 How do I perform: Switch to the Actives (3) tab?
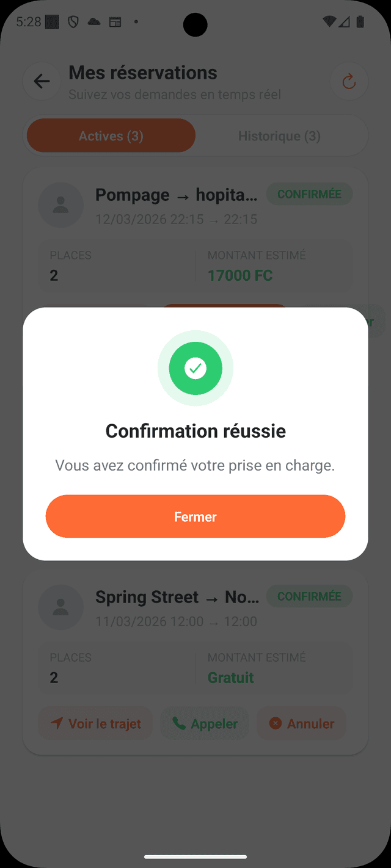coord(111,136)
